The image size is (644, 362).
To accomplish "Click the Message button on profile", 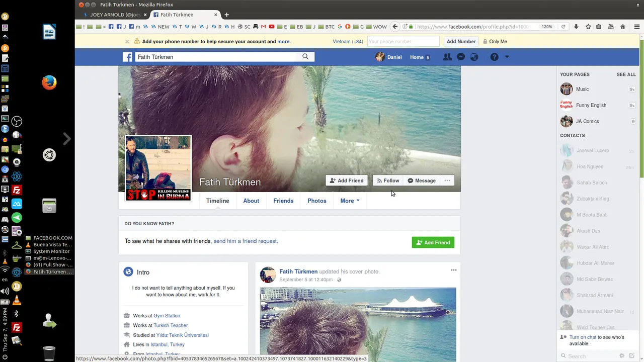I will click(422, 180).
